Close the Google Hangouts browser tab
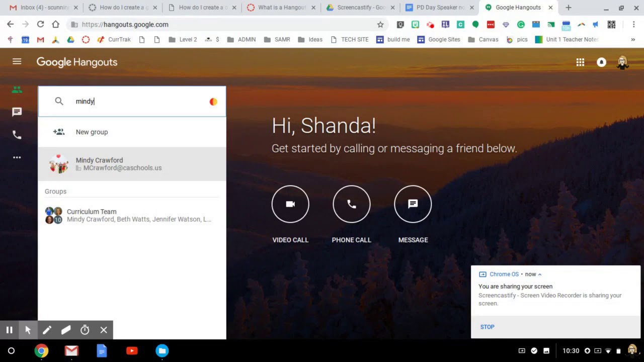The height and width of the screenshot is (362, 644). (x=550, y=8)
